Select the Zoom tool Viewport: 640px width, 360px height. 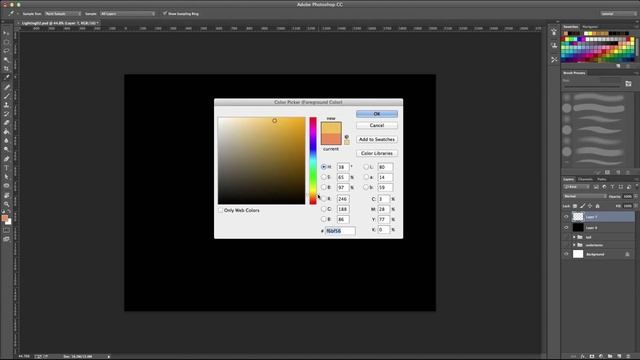[6, 204]
